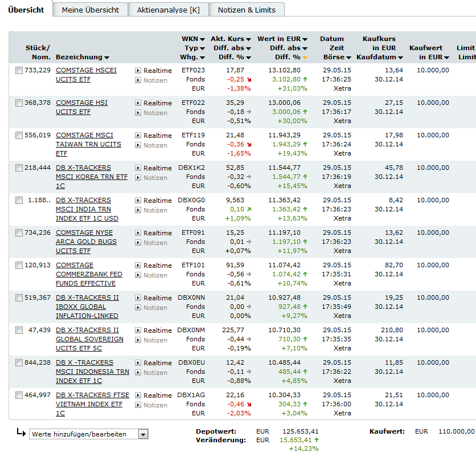The width and height of the screenshot is (476, 461).
Task: Tick checkbox for COMSTAGE HSI UCITS ETF
Action: click(19, 103)
